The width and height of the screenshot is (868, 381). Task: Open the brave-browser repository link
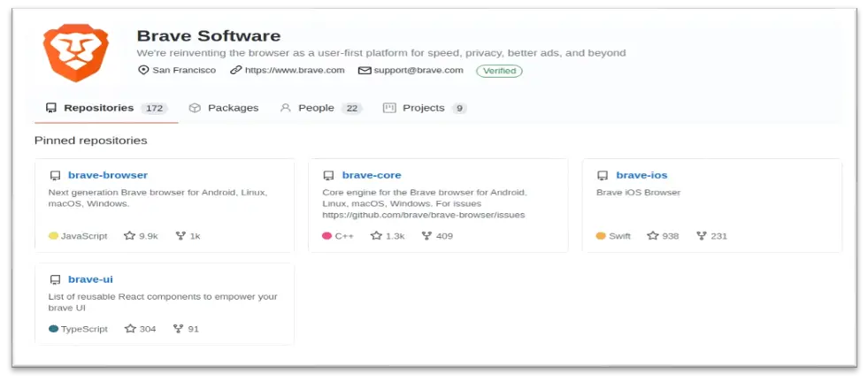(108, 175)
